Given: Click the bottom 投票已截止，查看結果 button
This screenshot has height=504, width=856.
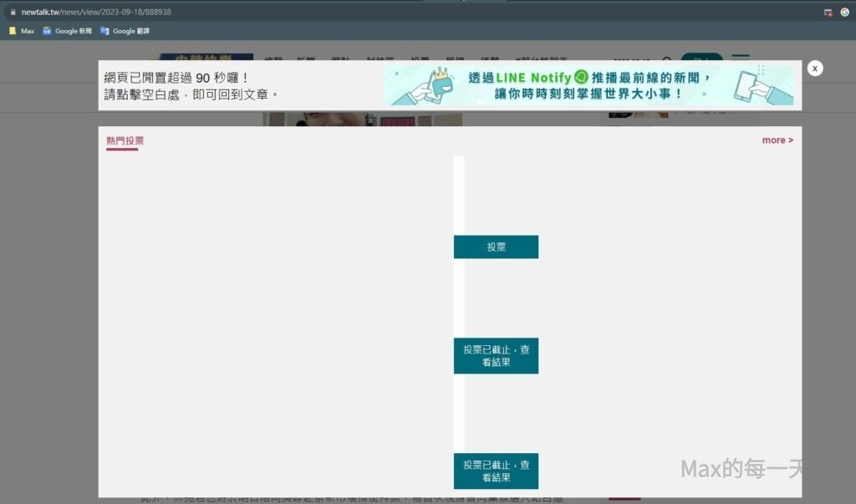Looking at the screenshot, I should (496, 471).
